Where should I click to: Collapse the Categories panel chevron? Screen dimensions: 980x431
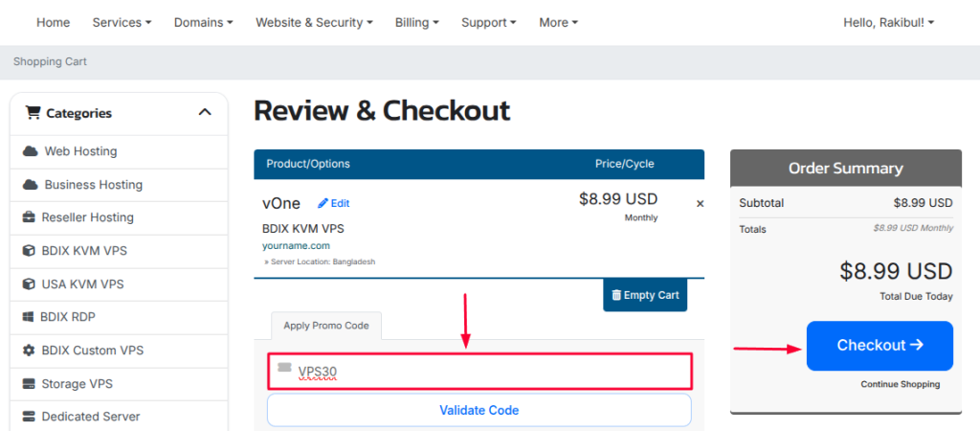(205, 113)
